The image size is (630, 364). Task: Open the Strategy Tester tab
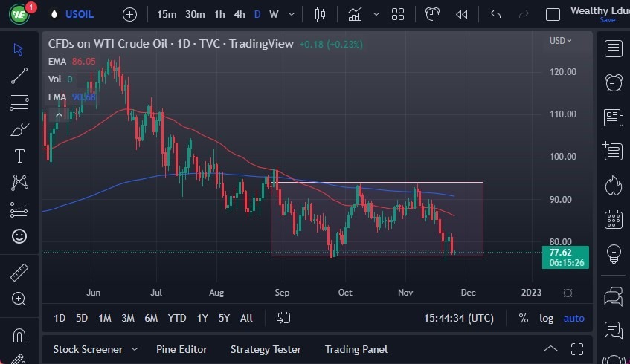(x=266, y=349)
